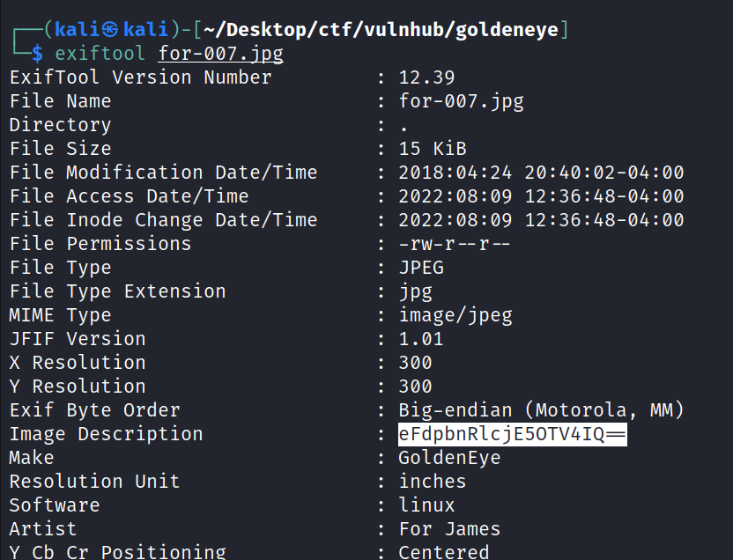This screenshot has height=560, width=733.
Task: Click the File Name value for-007.jpg
Action: [461, 101]
